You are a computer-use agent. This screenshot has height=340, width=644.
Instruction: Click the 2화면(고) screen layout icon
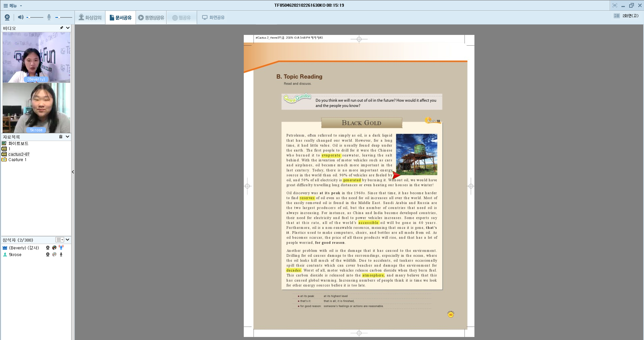click(x=616, y=16)
